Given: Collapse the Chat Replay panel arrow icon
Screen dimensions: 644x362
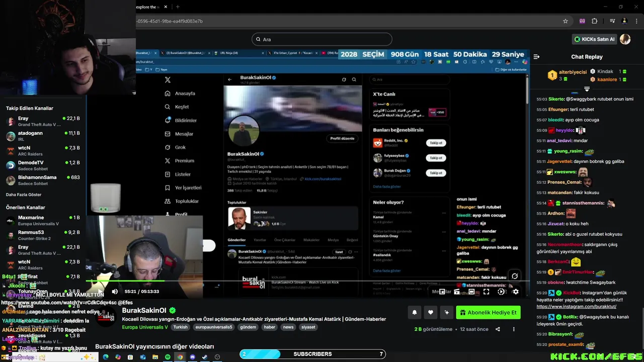Looking at the screenshot, I should (536, 57).
